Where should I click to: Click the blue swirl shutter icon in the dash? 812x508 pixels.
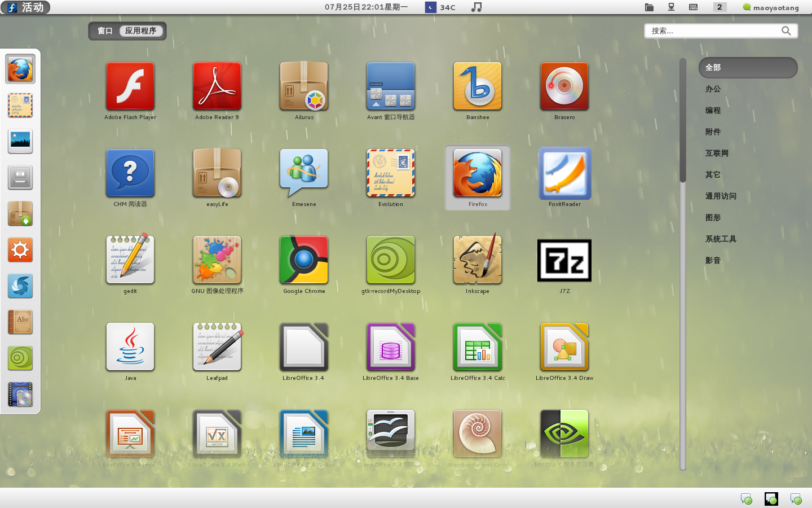point(20,286)
